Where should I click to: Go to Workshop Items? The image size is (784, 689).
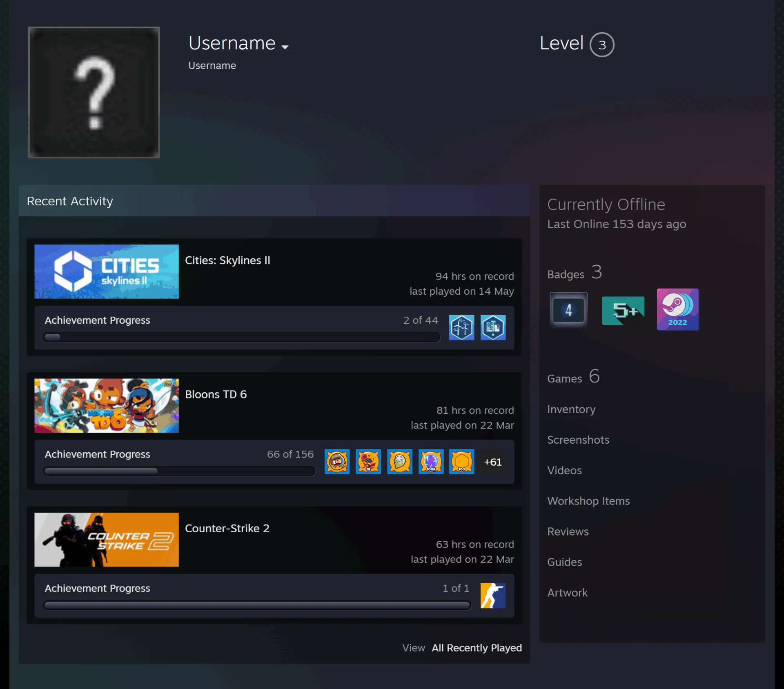(x=588, y=501)
